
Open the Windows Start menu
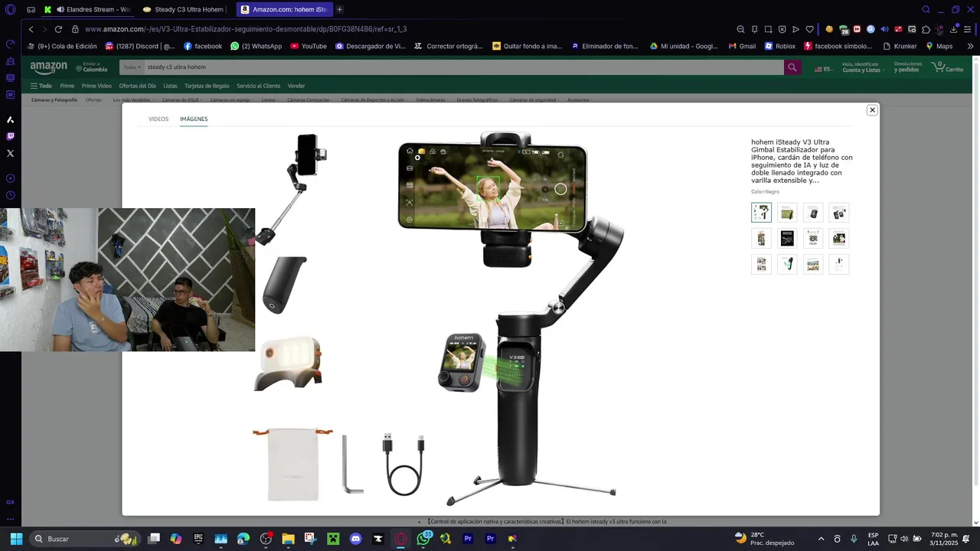tap(16, 539)
